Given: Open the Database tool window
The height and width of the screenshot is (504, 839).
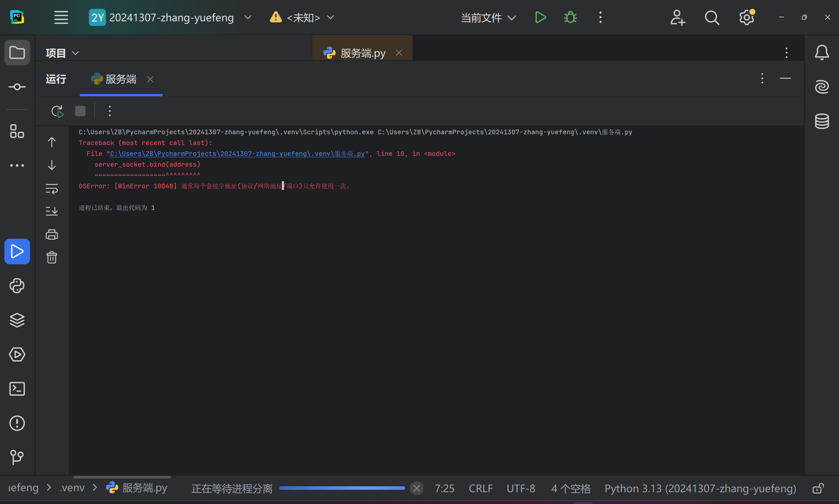Looking at the screenshot, I should pyautogui.click(x=822, y=121).
